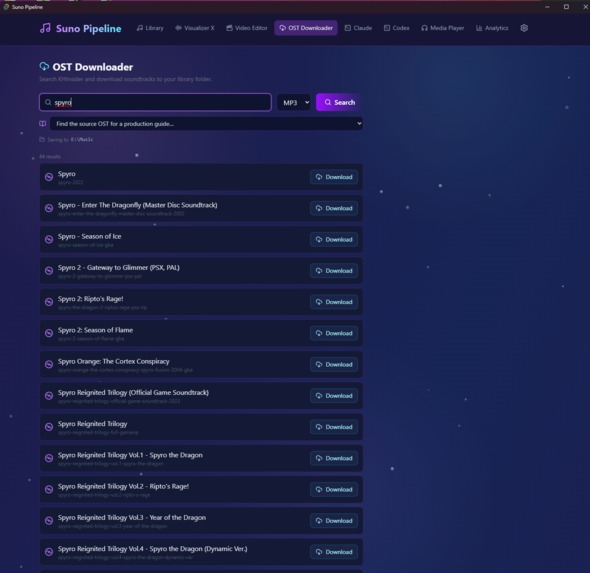Download the plain Spyro Reignited Trilogy entry
Image resolution: width=590 pixels, height=573 pixels.
coord(334,427)
